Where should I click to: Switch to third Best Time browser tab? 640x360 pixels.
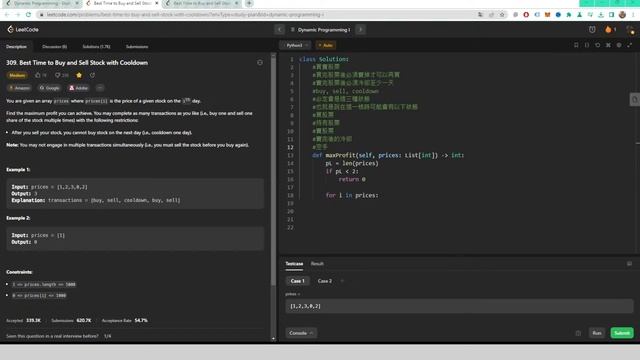202,3
